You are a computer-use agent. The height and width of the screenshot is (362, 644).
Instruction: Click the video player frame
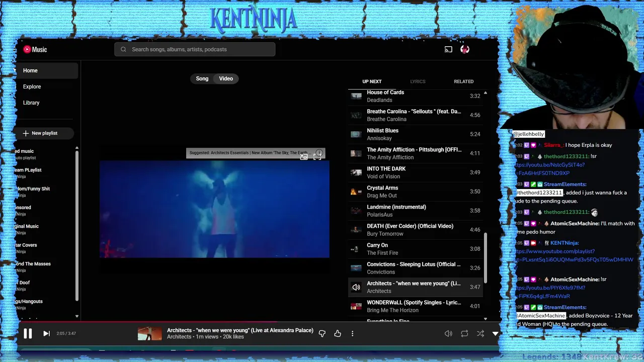tap(214, 209)
